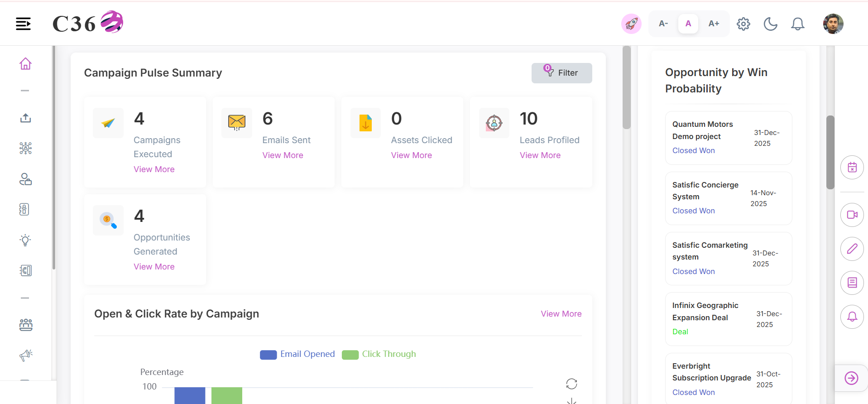The image size is (868, 404).
Task: Open the upload icon in sidebar
Action: point(25,118)
